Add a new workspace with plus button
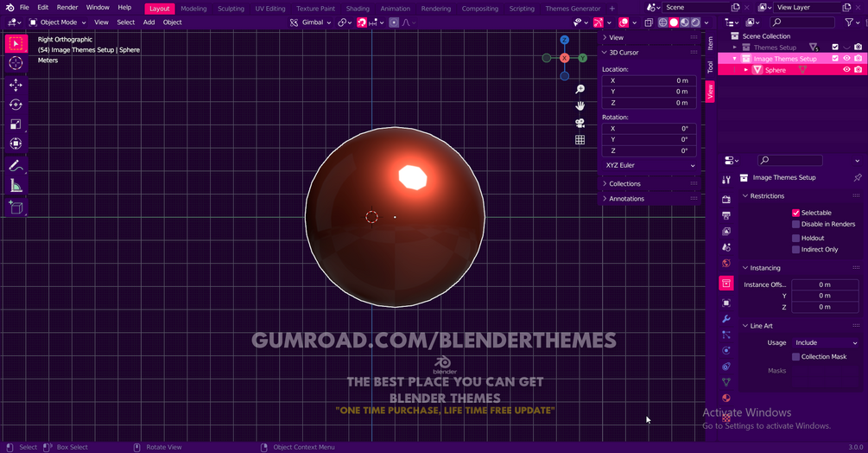The width and height of the screenshot is (868, 453). (x=612, y=9)
